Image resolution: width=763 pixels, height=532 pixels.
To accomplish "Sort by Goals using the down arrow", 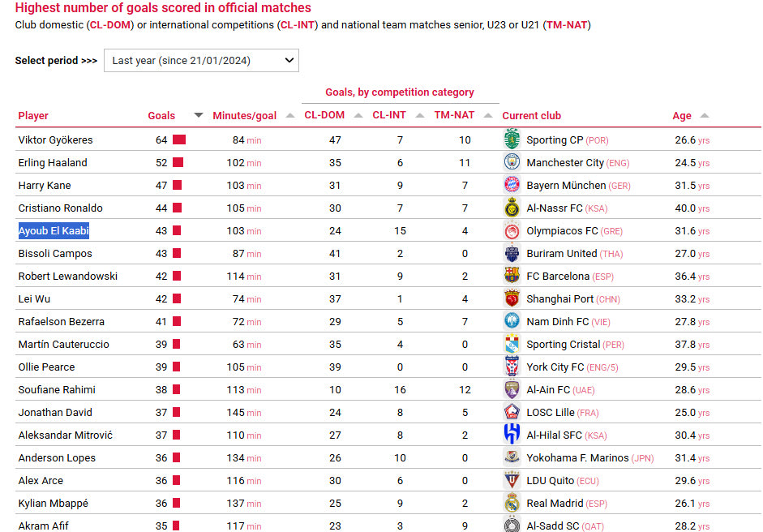I will [199, 115].
